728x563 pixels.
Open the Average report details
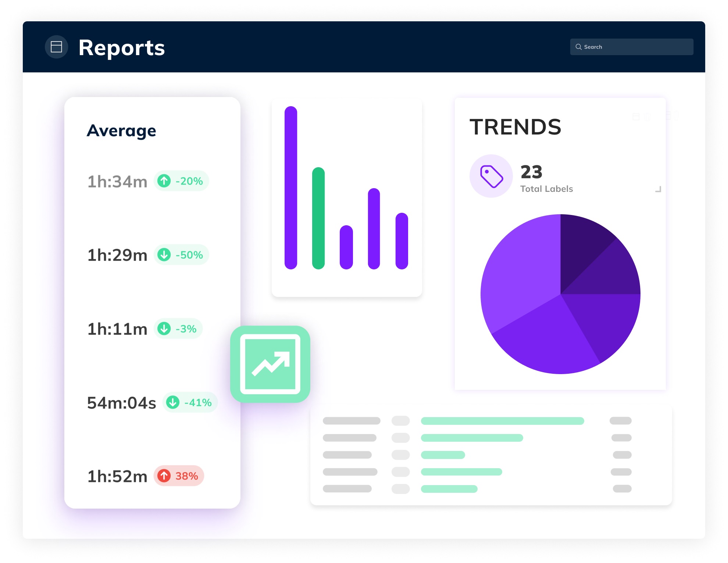(x=121, y=130)
